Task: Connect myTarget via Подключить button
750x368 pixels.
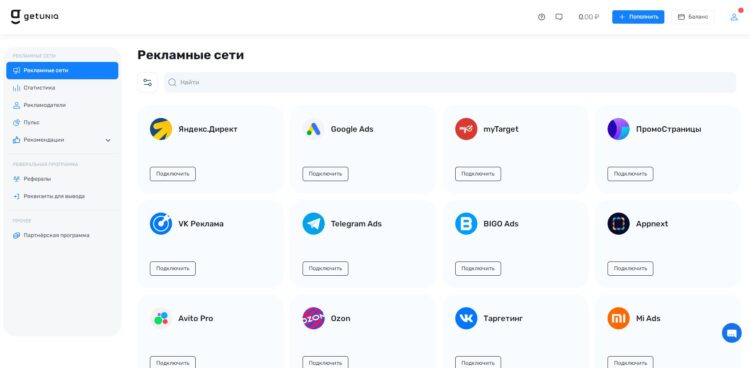Action: [478, 174]
